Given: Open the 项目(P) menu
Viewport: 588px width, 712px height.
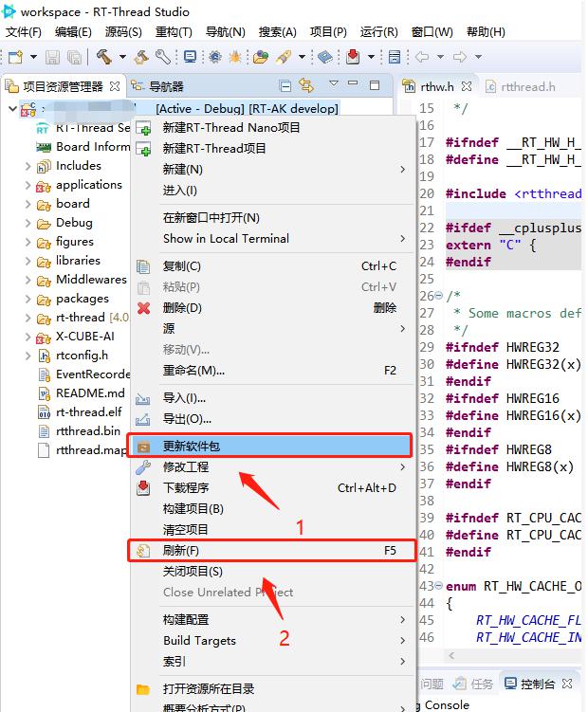Looking at the screenshot, I should click(x=328, y=32).
